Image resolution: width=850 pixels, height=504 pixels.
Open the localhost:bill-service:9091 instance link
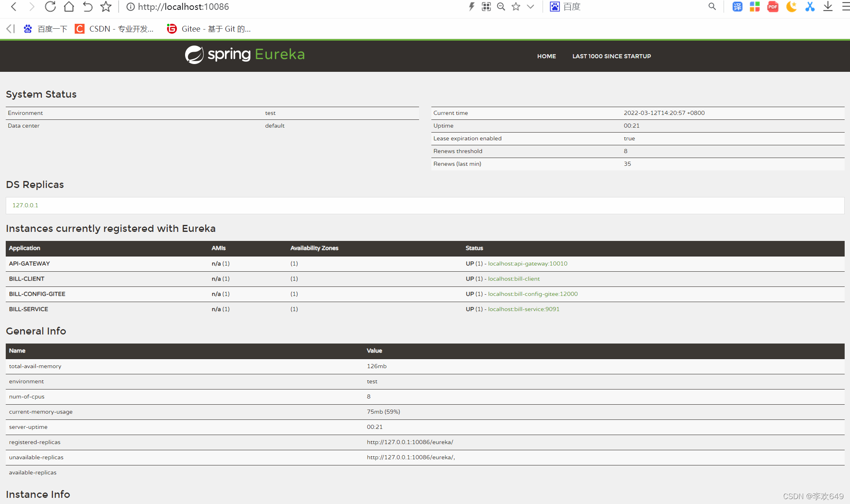524,309
